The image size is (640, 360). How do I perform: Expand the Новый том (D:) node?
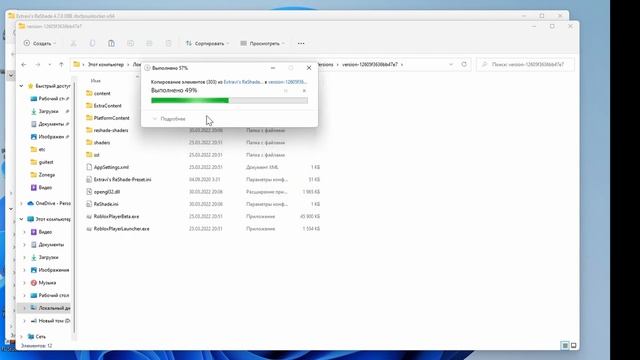tap(24, 321)
